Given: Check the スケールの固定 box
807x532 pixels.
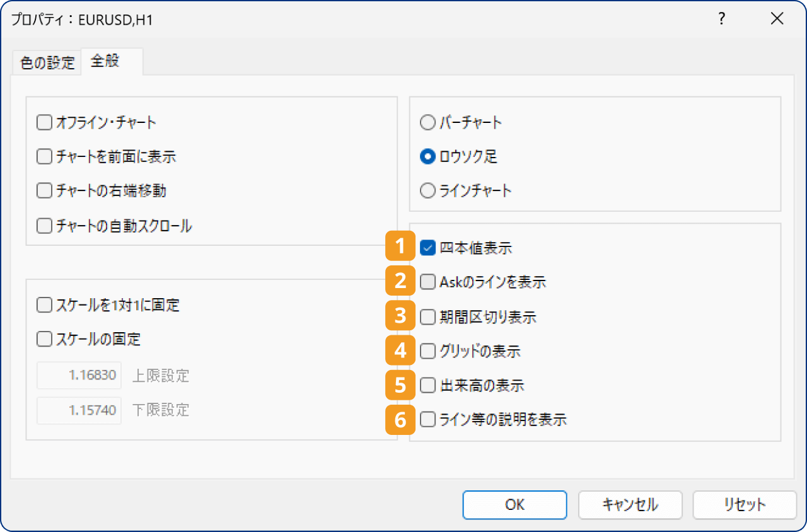Looking at the screenshot, I should (x=44, y=338).
